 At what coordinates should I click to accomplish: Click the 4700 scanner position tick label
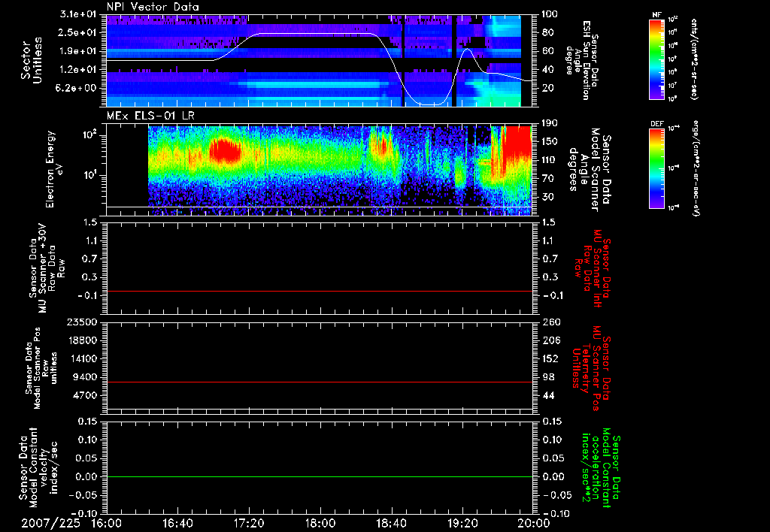(x=84, y=395)
